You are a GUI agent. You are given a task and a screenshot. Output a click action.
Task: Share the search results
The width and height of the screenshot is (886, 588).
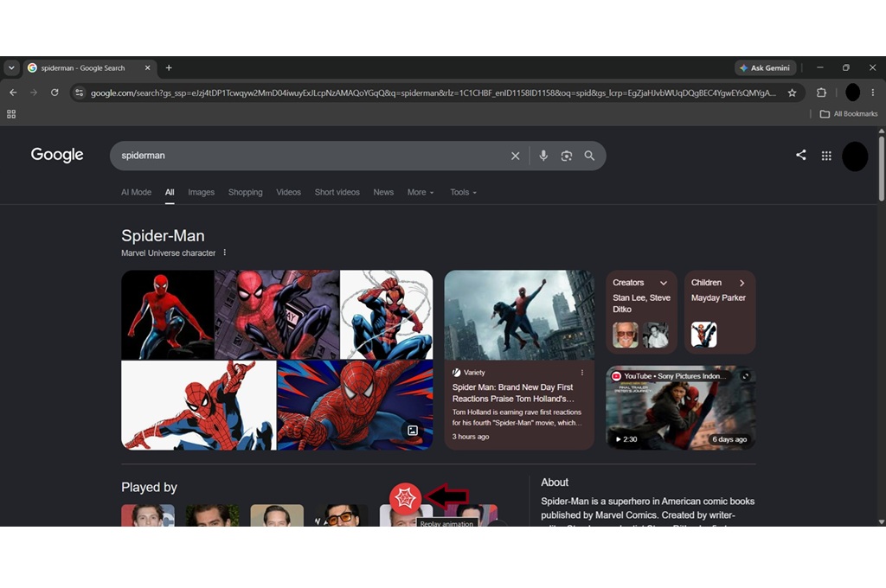(800, 155)
